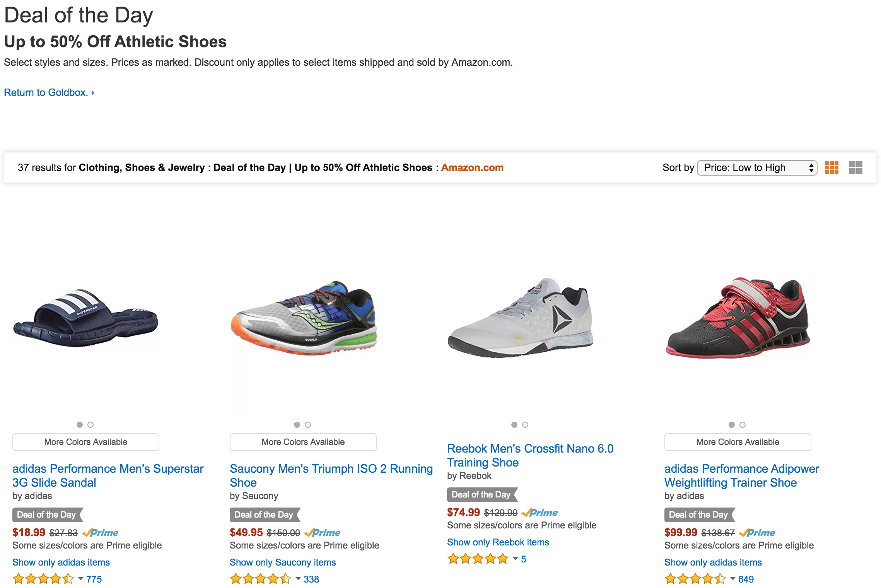881x588 pixels.
Task: Click the Saucony Triumph shoe image
Action: [x=302, y=321]
